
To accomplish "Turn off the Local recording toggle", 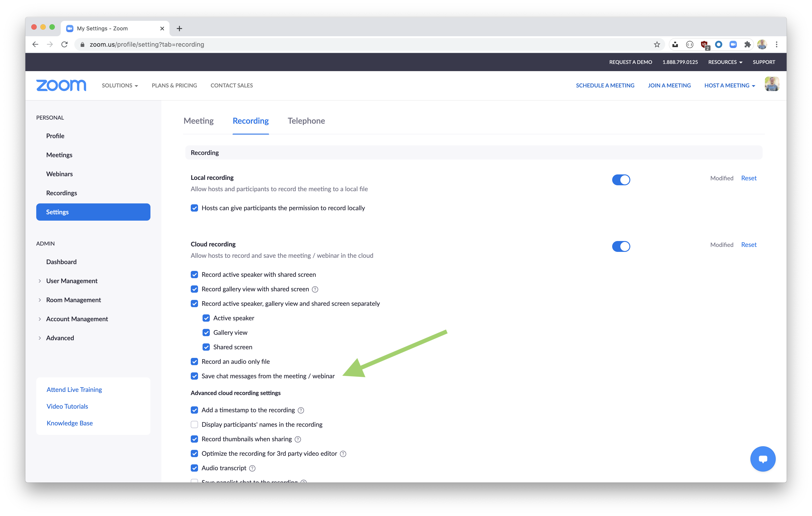I will pyautogui.click(x=621, y=180).
